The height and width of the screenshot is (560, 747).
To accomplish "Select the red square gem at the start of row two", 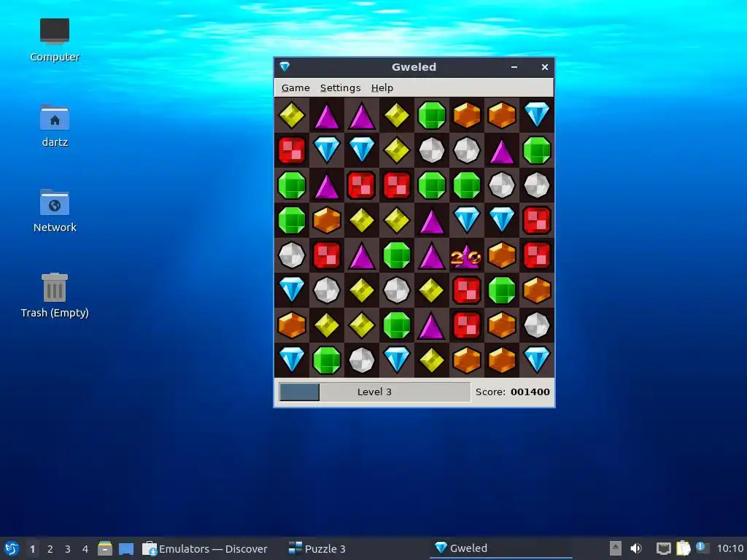I will [292, 150].
